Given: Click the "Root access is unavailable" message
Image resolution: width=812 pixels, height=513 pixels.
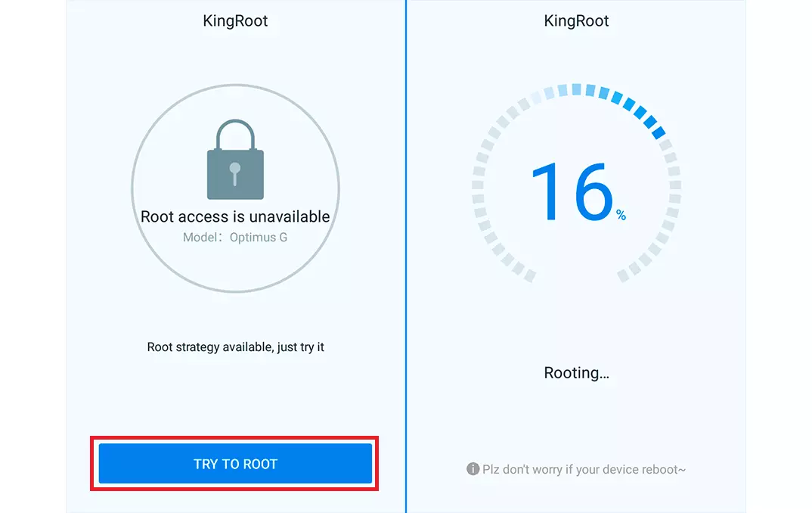Looking at the screenshot, I should click(x=235, y=216).
